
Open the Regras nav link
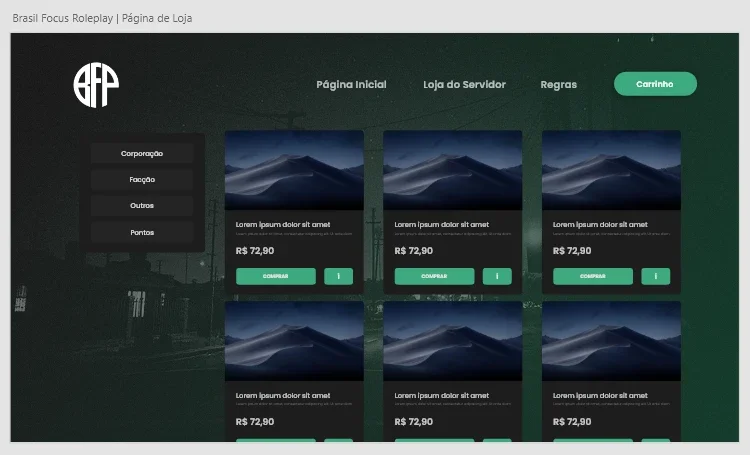tap(558, 85)
